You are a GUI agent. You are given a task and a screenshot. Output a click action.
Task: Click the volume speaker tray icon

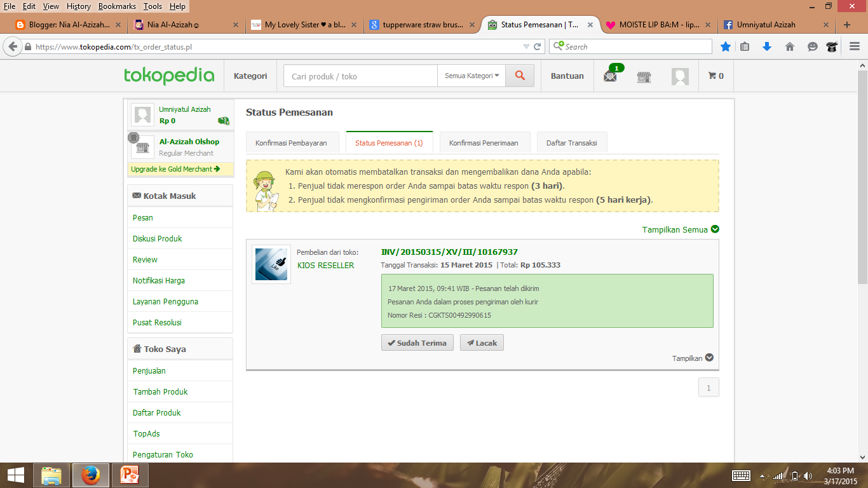[x=808, y=475]
